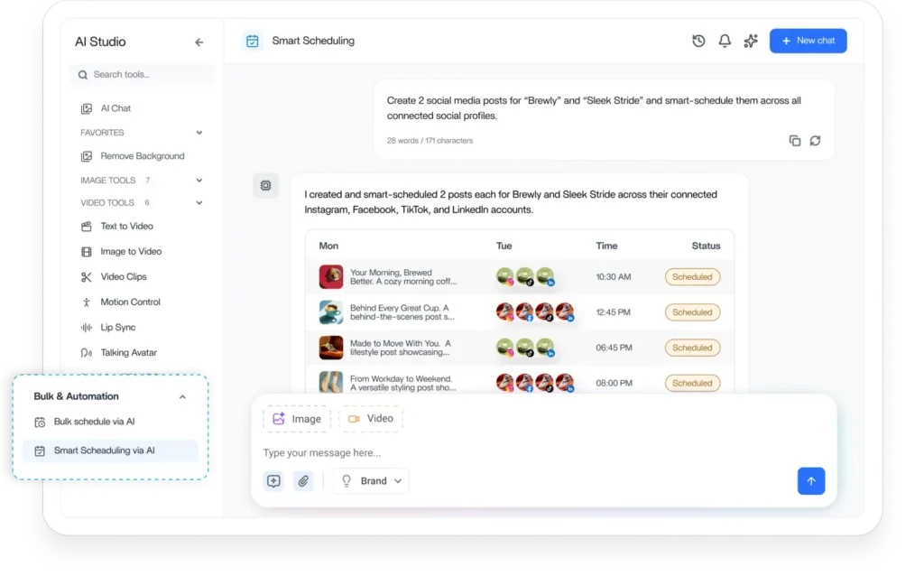Open chat history clock icon
The width and height of the screenshot is (924, 576).
pyautogui.click(x=698, y=41)
